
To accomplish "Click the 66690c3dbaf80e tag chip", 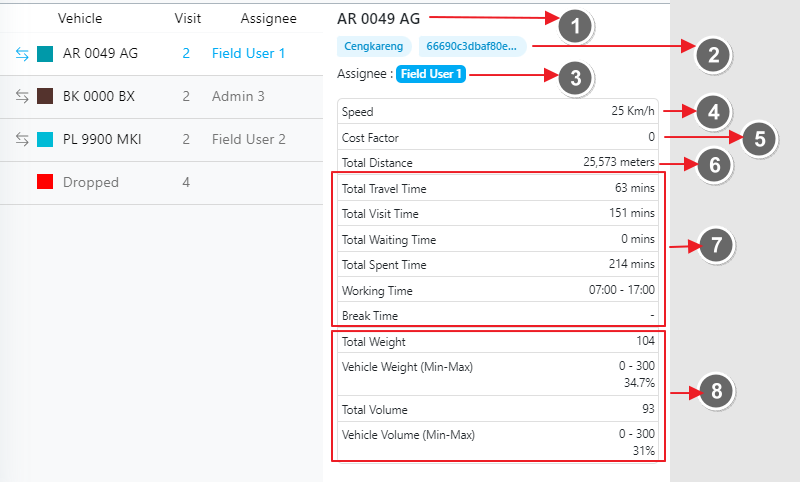I will [x=472, y=46].
